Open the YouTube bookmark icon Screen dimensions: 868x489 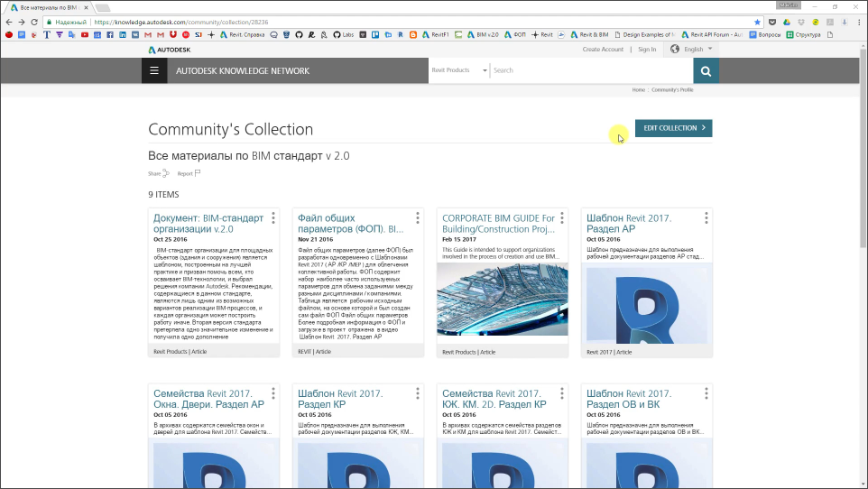85,35
